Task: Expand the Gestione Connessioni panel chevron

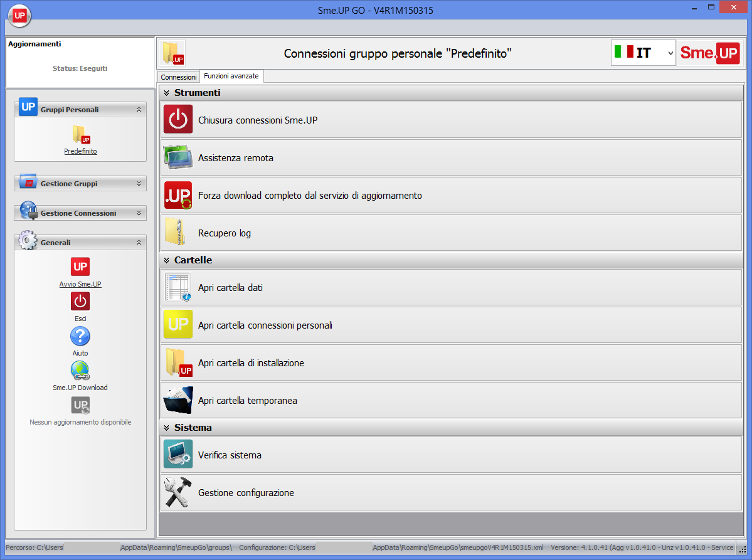Action: [139, 213]
